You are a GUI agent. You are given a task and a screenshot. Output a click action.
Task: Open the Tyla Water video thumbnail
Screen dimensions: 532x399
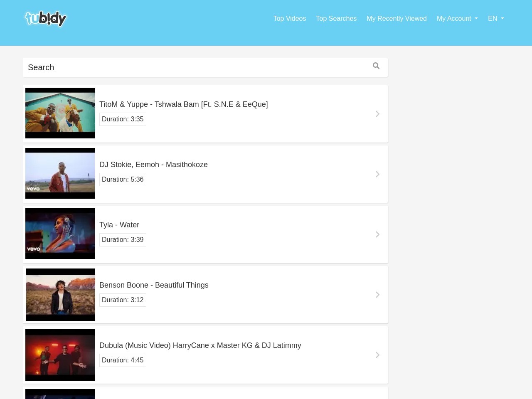(x=60, y=234)
